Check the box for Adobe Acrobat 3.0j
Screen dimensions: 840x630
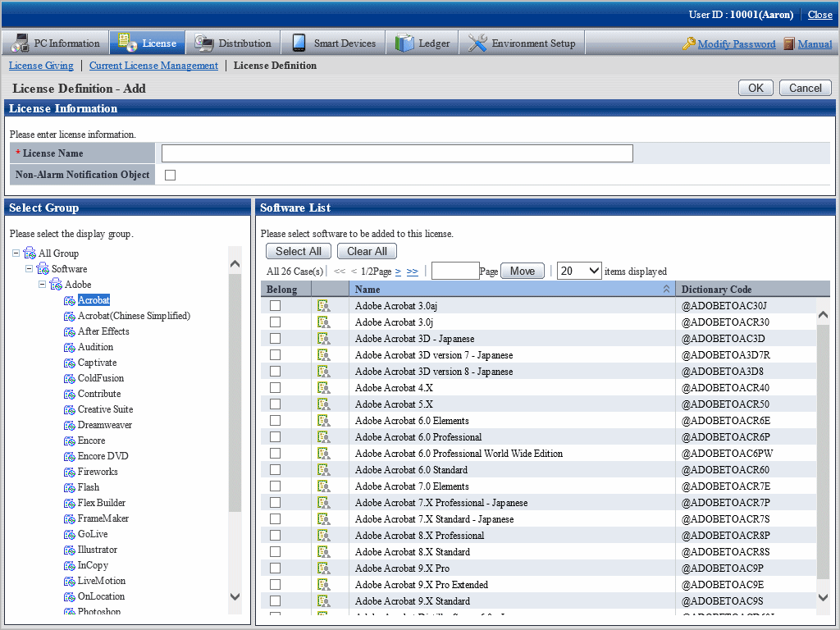[x=275, y=322]
